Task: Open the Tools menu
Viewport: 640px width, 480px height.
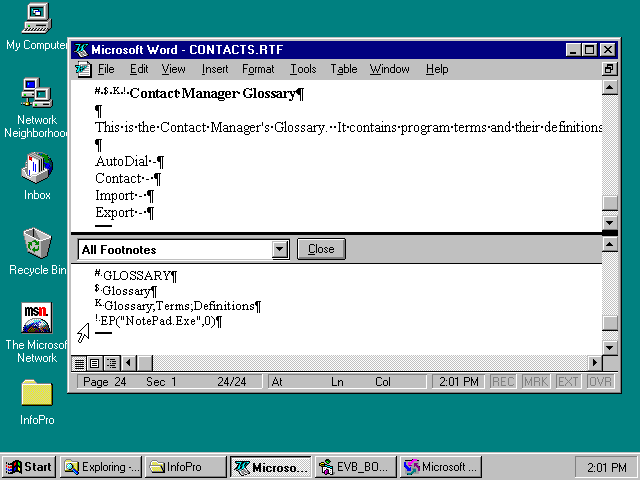Action: click(x=303, y=69)
